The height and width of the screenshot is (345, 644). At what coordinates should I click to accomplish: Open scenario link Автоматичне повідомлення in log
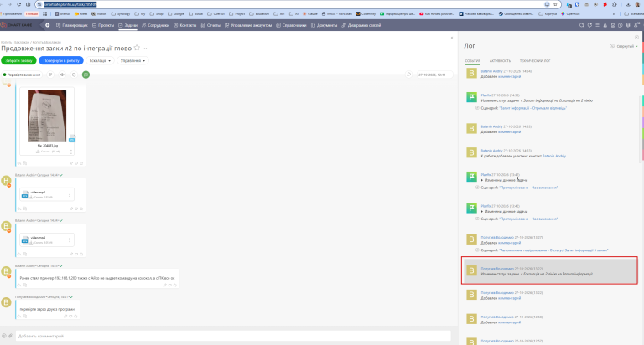(553, 250)
